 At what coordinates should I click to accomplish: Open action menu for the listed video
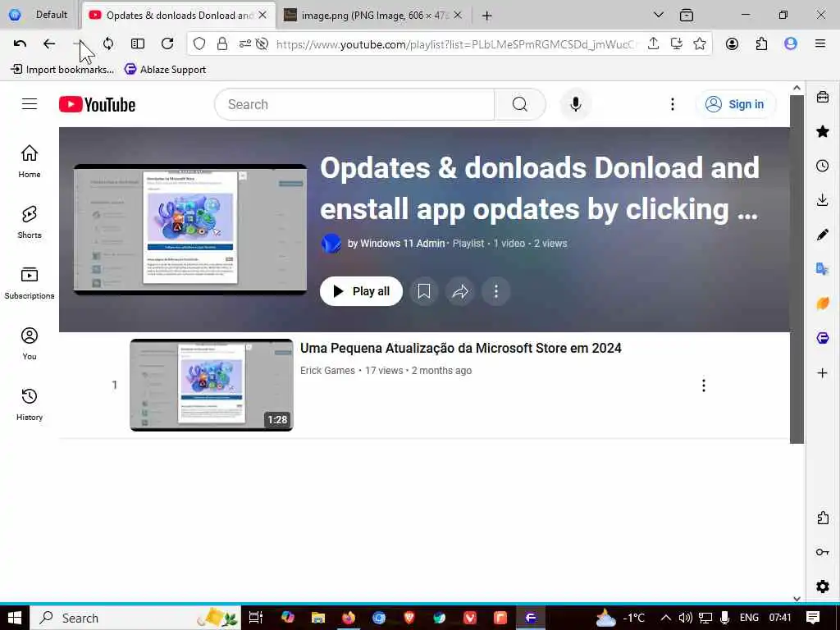coord(703,386)
